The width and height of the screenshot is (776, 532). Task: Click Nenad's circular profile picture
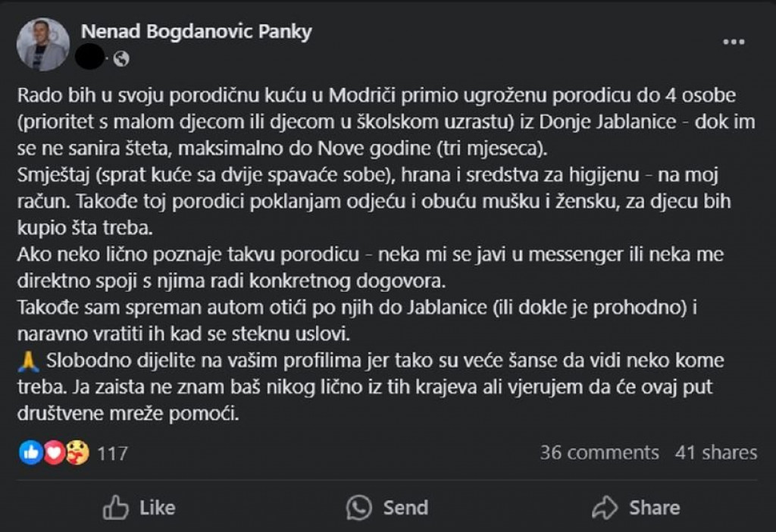coord(43,44)
